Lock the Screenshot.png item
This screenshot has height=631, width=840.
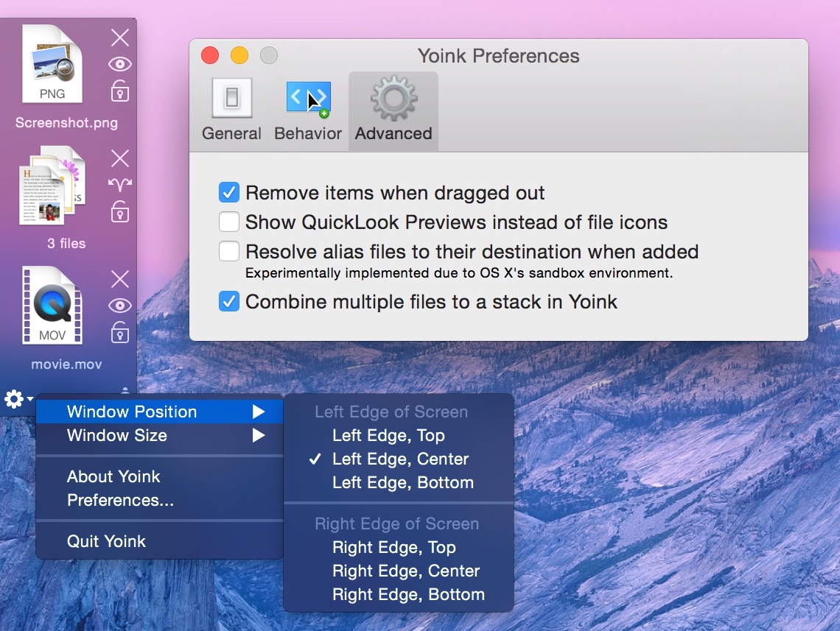click(120, 91)
